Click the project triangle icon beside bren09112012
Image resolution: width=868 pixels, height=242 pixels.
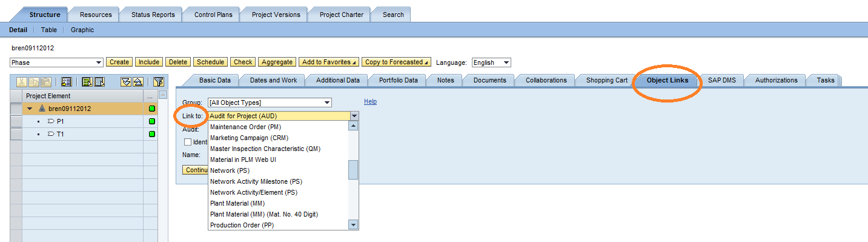pos(42,109)
